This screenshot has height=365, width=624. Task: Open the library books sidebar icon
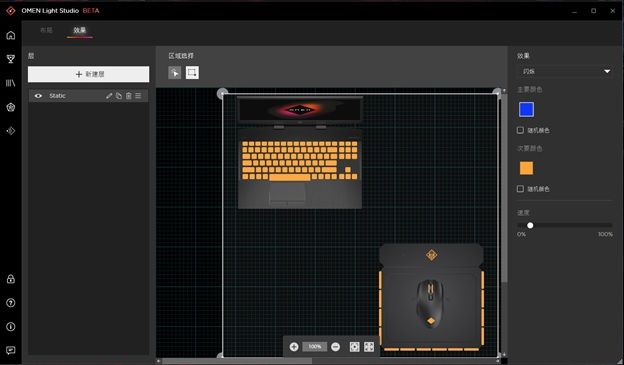pyautogui.click(x=11, y=83)
